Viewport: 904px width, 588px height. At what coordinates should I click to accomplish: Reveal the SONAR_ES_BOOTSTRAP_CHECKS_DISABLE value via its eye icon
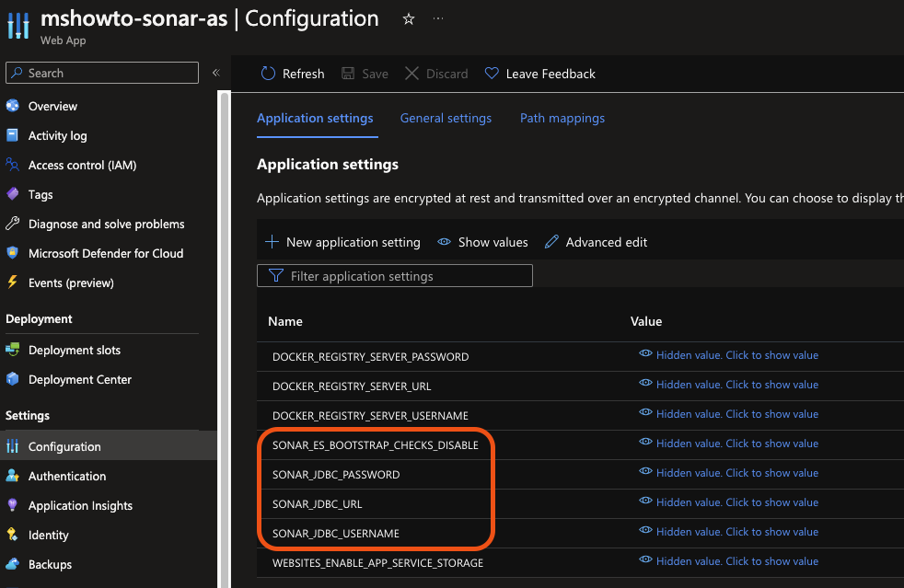coord(645,443)
